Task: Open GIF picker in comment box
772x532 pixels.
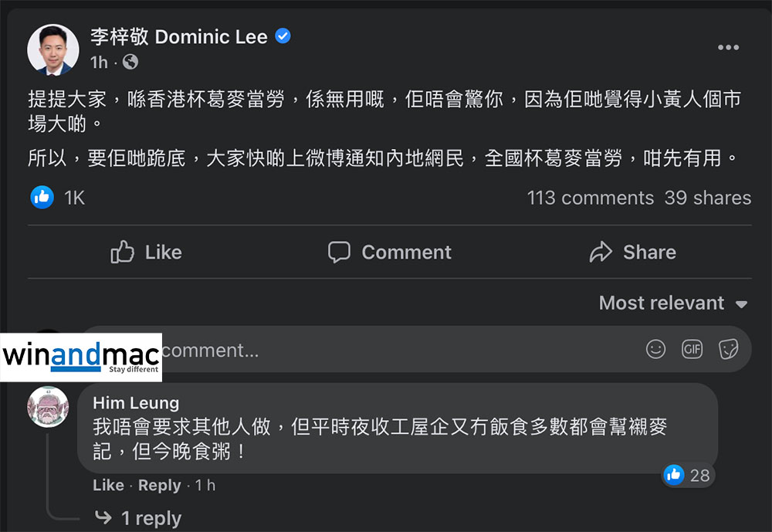Action: [x=692, y=350]
